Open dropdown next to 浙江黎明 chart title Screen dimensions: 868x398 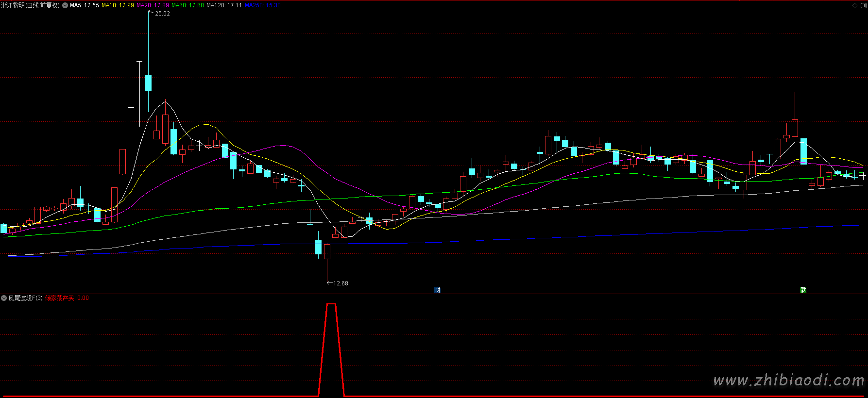point(65,5)
